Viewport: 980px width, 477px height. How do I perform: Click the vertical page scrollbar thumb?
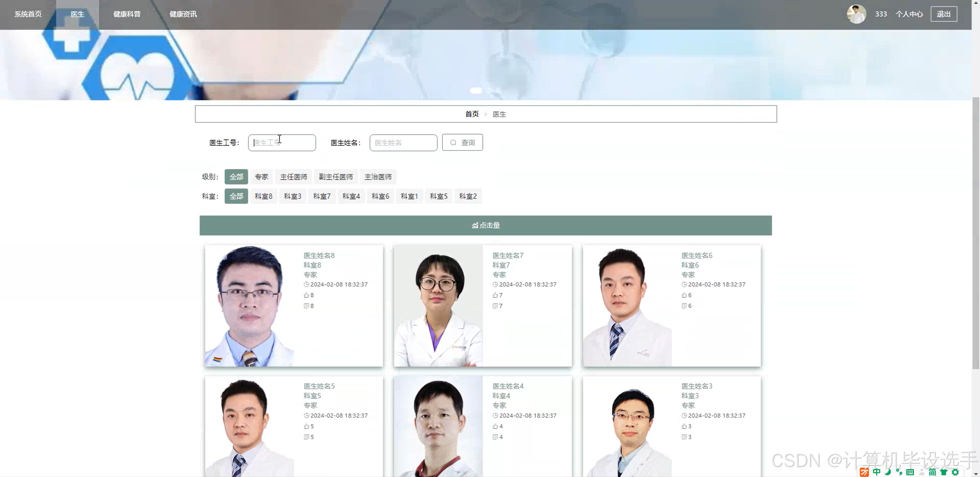click(x=976, y=233)
